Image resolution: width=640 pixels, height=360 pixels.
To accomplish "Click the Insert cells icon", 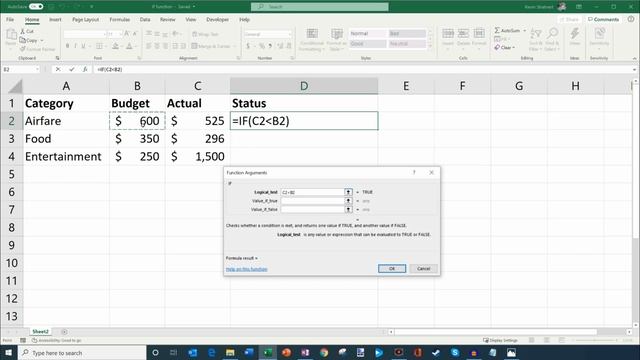I will click(x=448, y=33).
